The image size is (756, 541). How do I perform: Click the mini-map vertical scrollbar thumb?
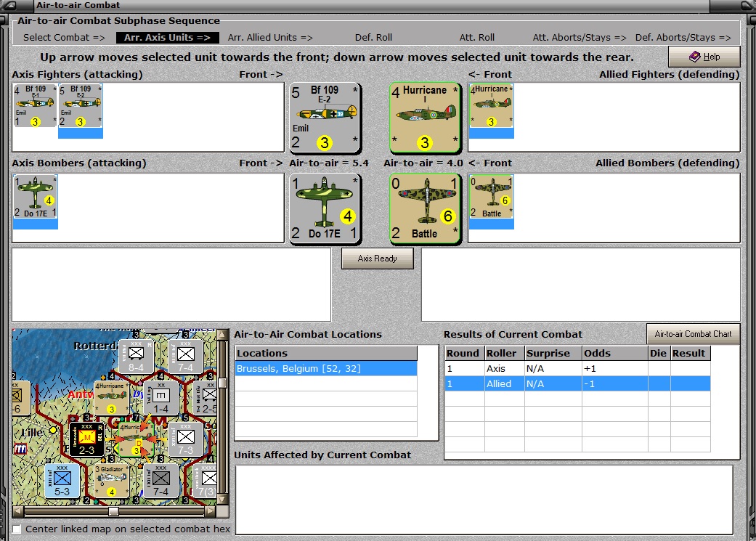coord(222,383)
